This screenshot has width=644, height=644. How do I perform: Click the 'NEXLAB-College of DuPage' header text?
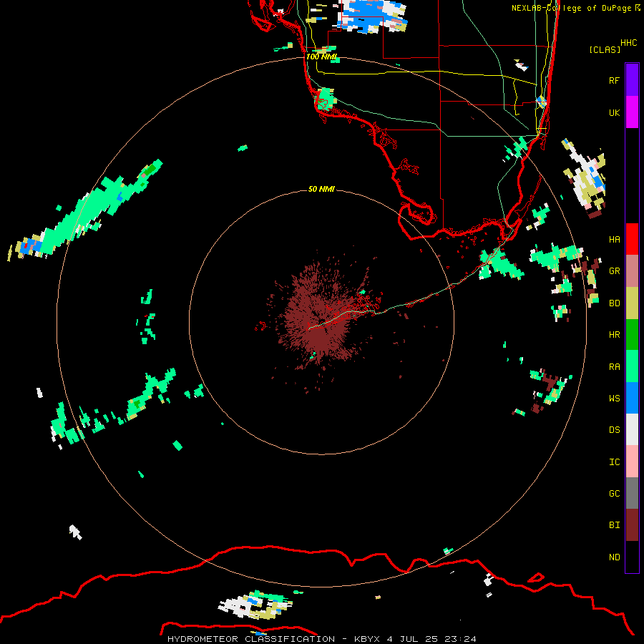571,8
